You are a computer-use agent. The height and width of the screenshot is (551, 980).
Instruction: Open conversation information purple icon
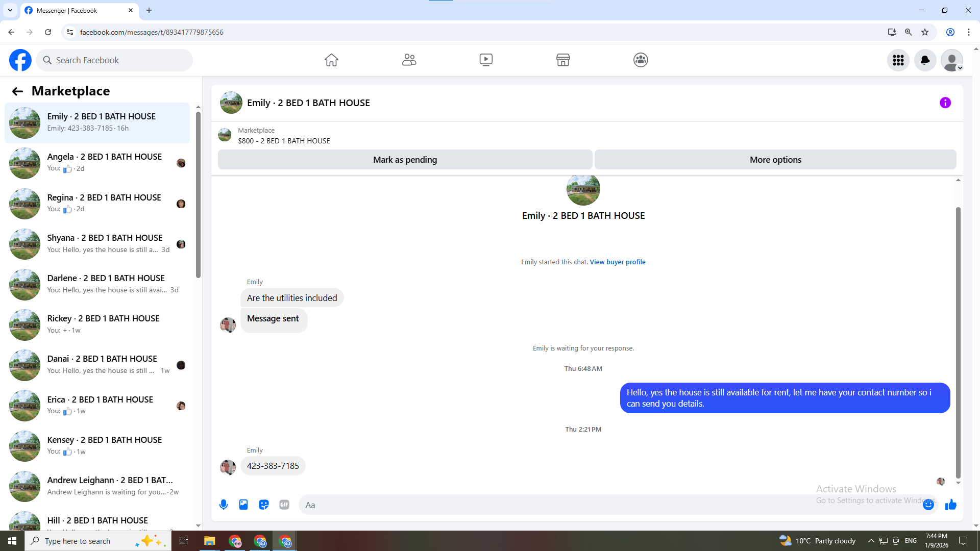coord(945,103)
